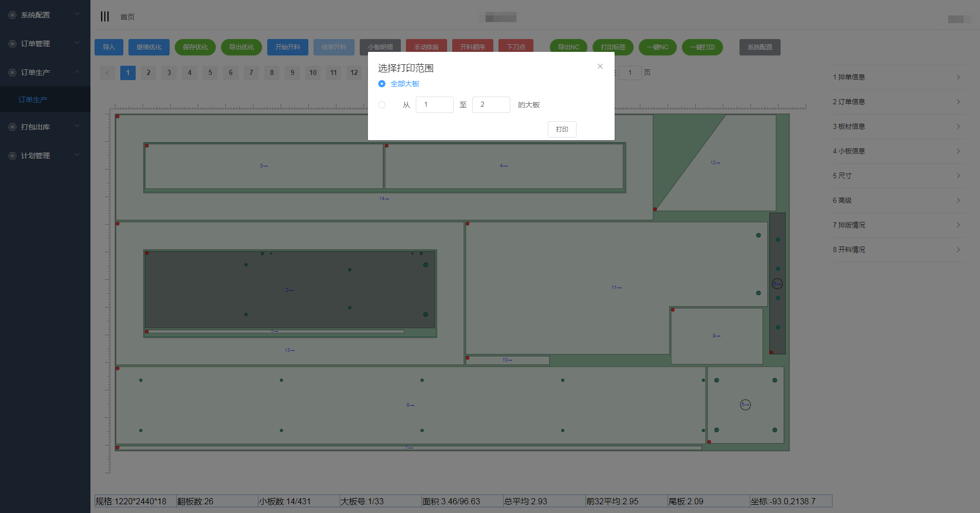The image size is (980, 513).
Task: Expand the 4 小板信息 section
Action: click(898, 151)
